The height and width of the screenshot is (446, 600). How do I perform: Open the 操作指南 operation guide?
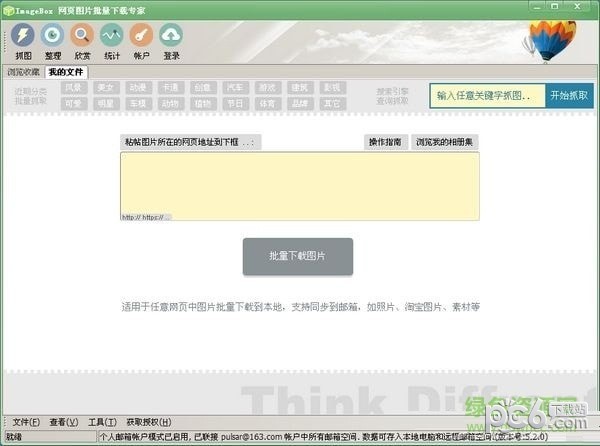[385, 142]
